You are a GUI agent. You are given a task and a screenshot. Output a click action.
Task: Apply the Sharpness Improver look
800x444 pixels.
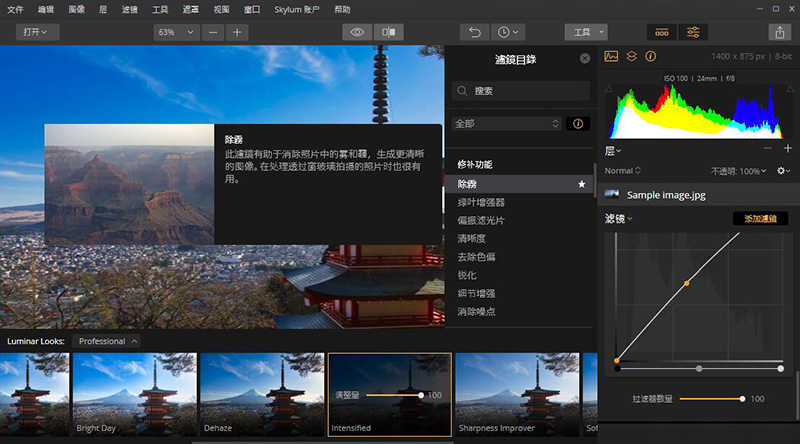click(517, 394)
